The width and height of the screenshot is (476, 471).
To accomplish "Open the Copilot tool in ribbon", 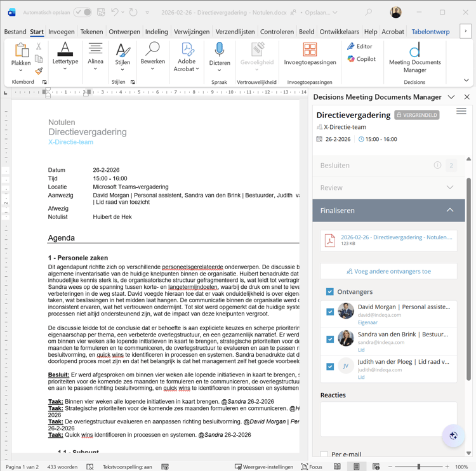I will coord(361,59).
